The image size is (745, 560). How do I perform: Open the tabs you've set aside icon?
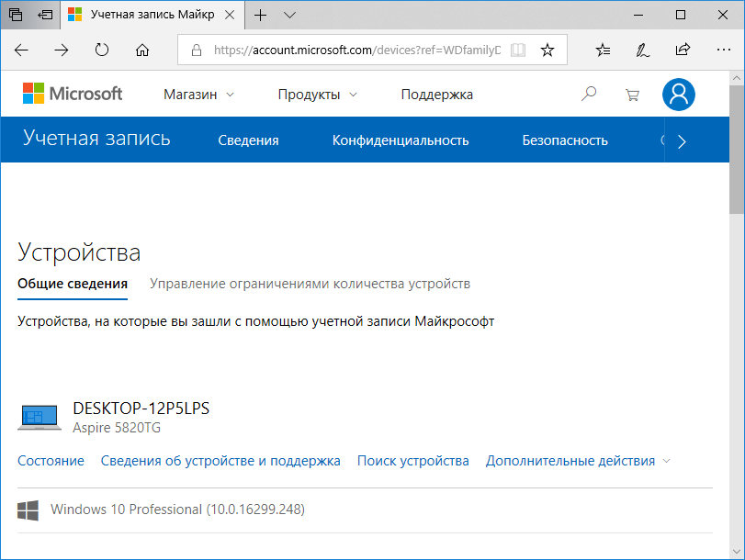tap(16, 15)
